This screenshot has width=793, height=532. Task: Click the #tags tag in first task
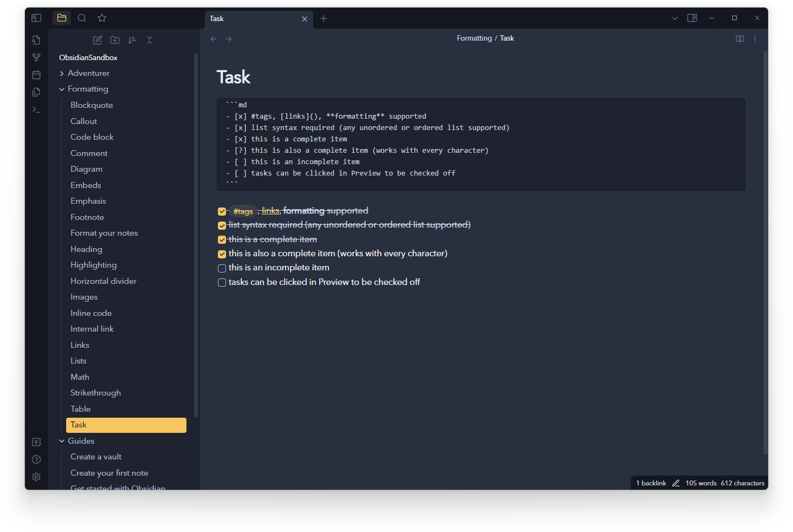(243, 211)
